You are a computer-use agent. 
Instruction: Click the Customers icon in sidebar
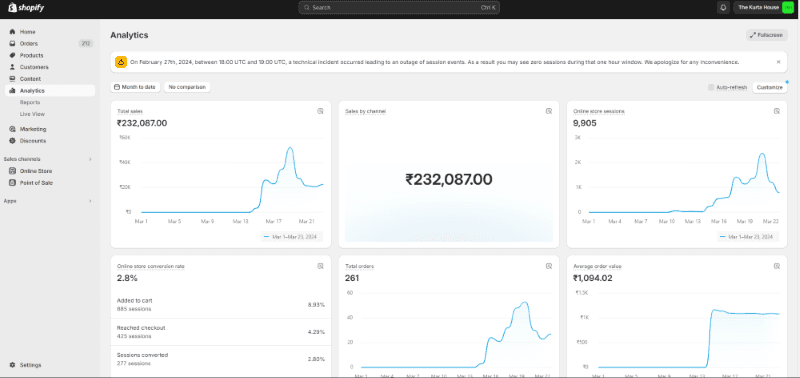pyautogui.click(x=12, y=67)
